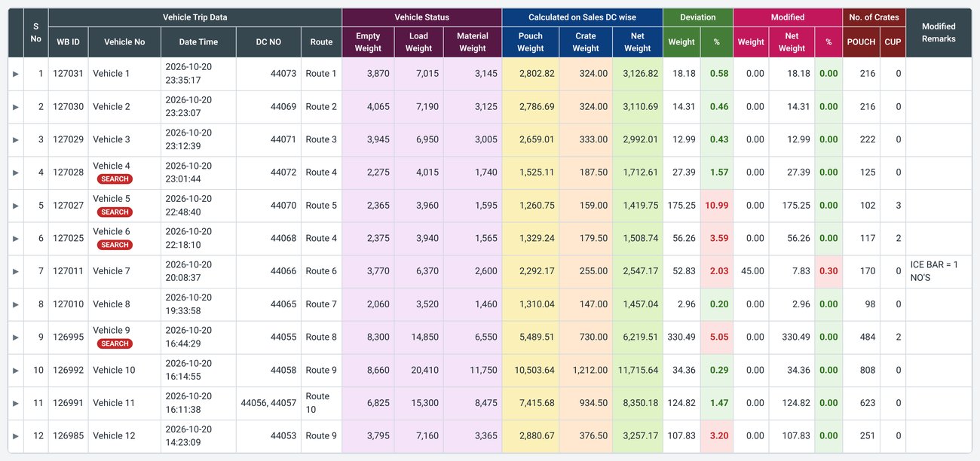Expand the row for WB ID 127029
Screen dimensions: 980x461
(x=16, y=139)
